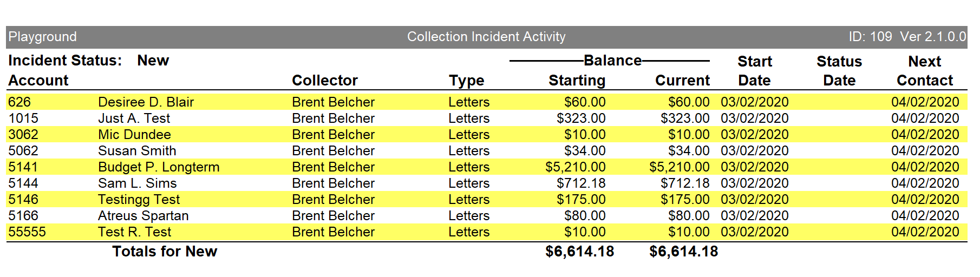Click the Totals for New label
The width and height of the screenshot is (980, 277).
pyautogui.click(x=165, y=252)
